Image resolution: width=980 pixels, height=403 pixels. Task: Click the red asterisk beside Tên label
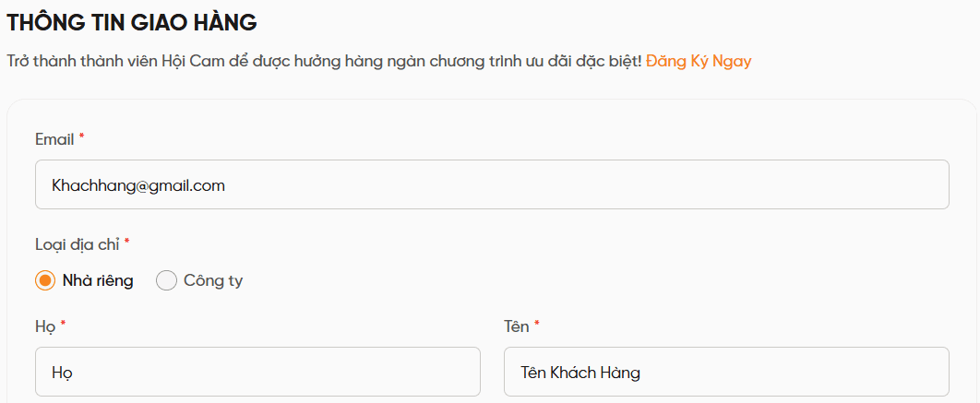(537, 326)
